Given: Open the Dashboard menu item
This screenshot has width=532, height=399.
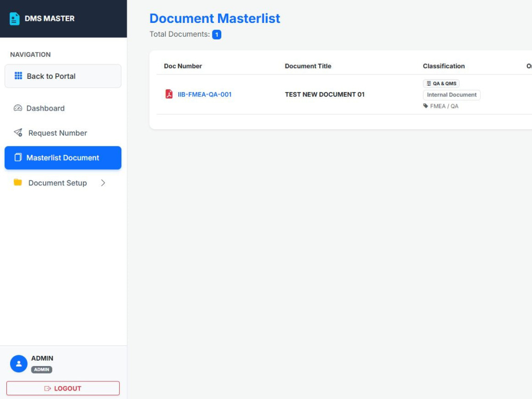Looking at the screenshot, I should pos(63,108).
